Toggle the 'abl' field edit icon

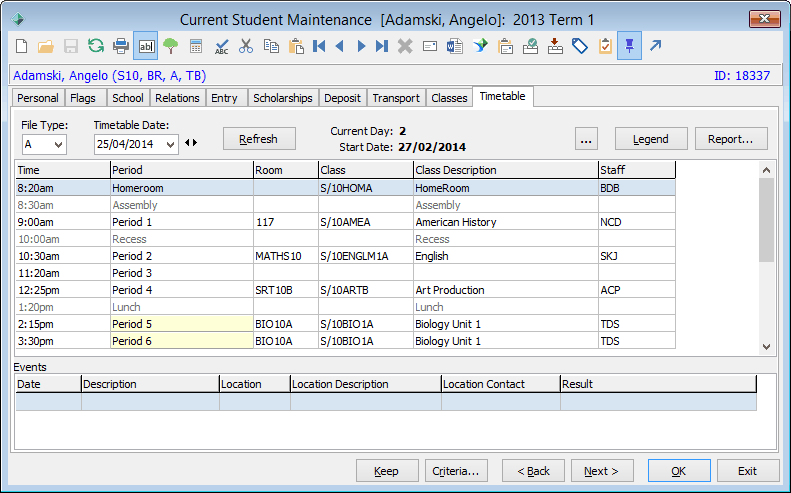[146, 46]
